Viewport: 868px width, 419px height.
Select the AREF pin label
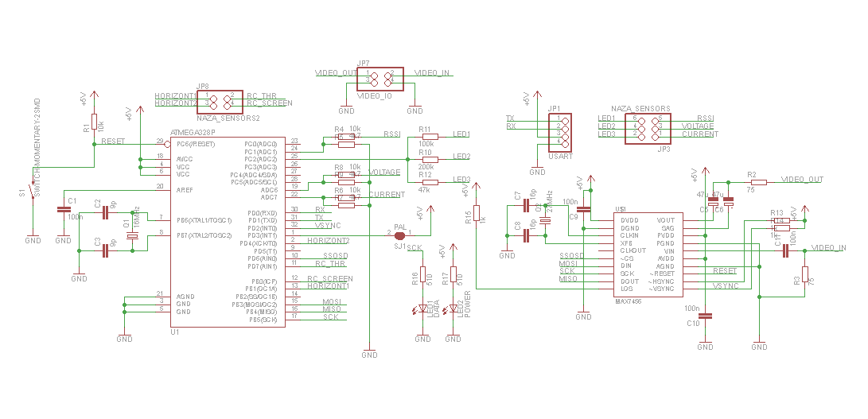185,189
